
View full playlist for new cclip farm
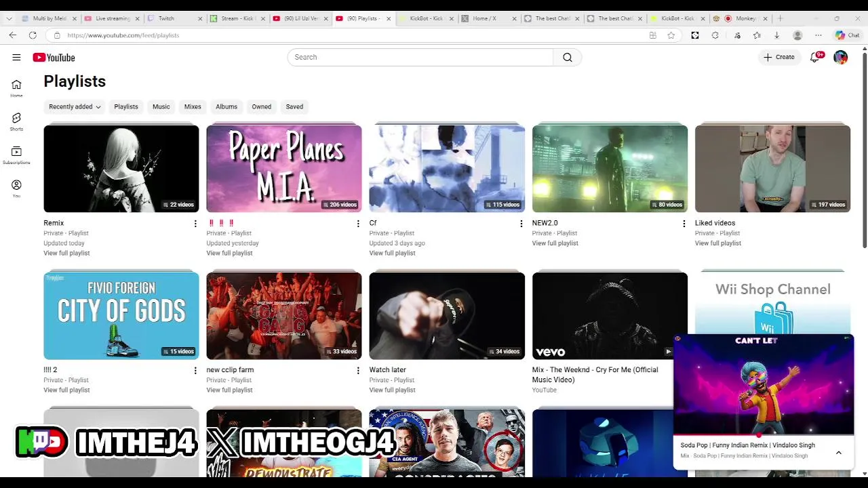tap(229, 390)
